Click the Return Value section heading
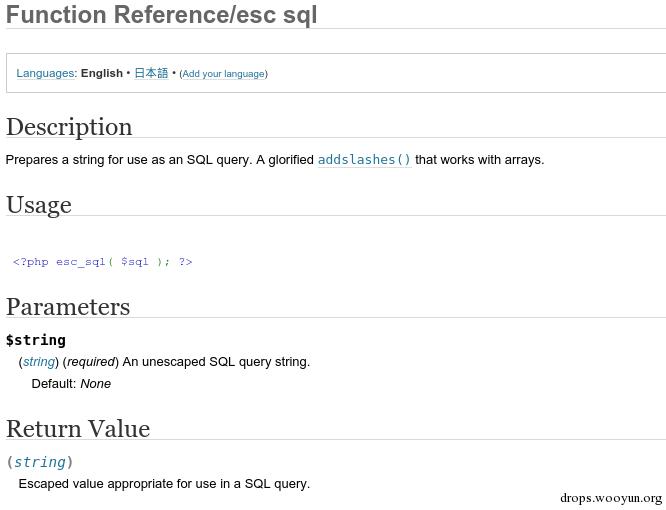666x510 pixels. [78, 429]
